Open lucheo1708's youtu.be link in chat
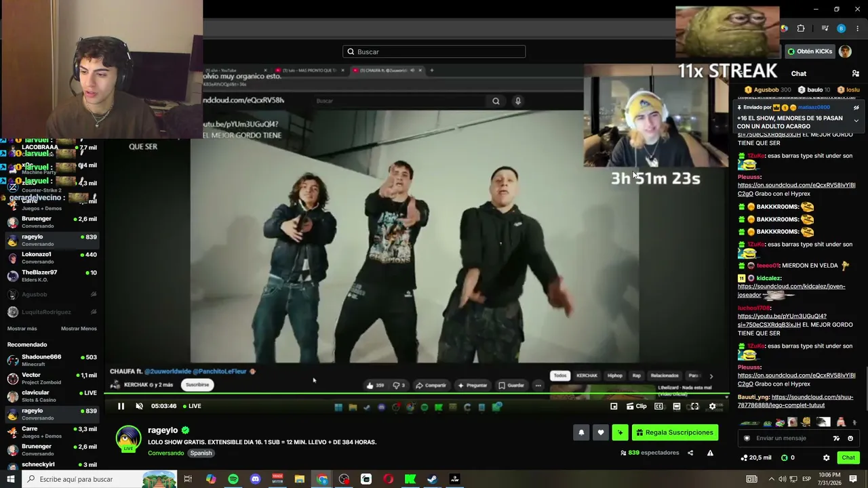Image resolution: width=868 pixels, height=488 pixels. 782,320
